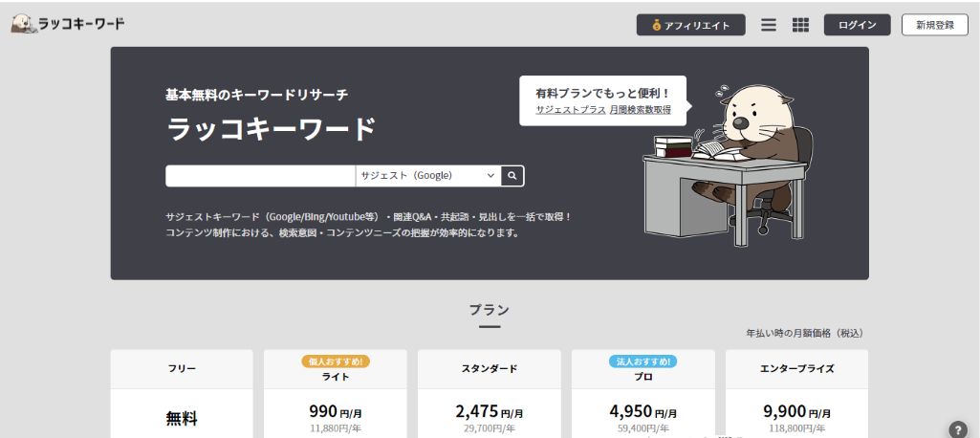Click the 990円/月 price

336,412
